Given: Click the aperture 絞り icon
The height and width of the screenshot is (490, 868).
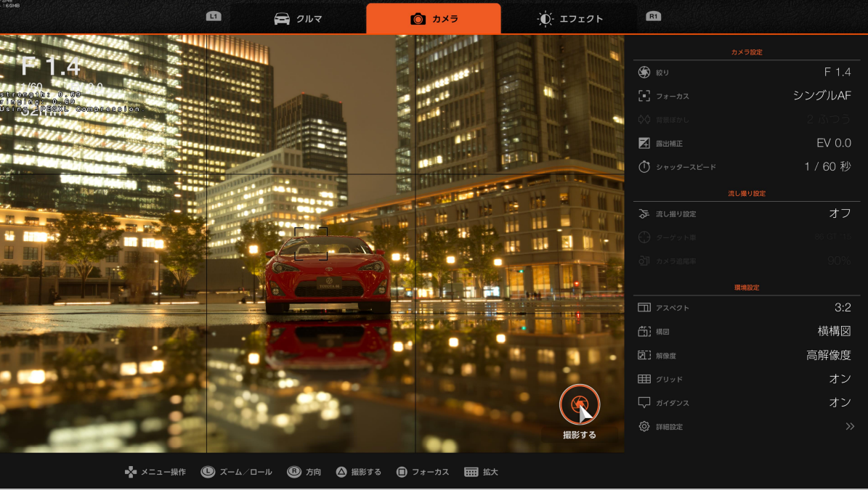Looking at the screenshot, I should pos(644,72).
